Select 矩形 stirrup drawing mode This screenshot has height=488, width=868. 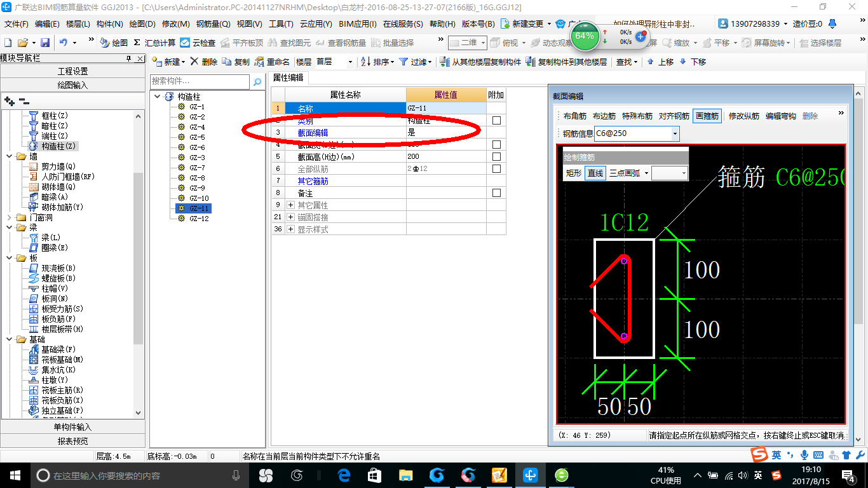(x=573, y=173)
